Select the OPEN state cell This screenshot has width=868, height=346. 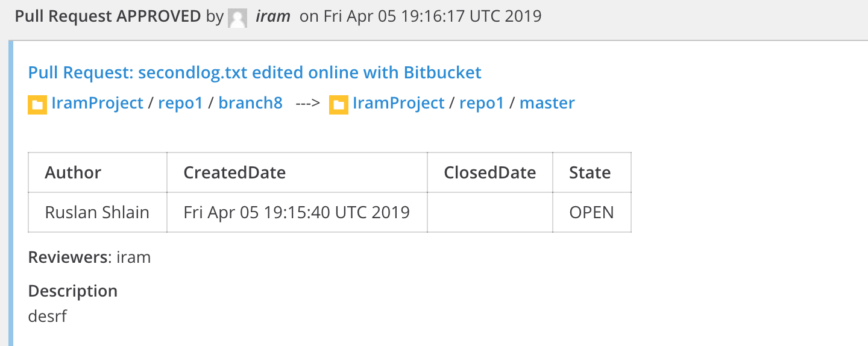592,212
